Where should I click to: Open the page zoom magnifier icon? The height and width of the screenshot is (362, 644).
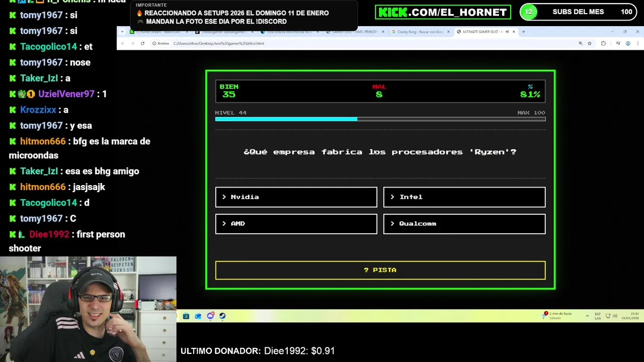coord(581,43)
